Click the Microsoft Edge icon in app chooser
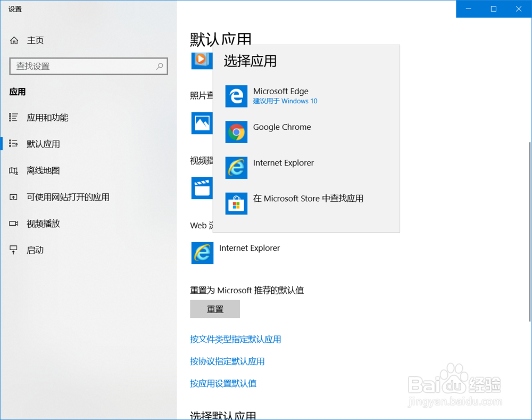This screenshot has height=420, width=532. [236, 96]
